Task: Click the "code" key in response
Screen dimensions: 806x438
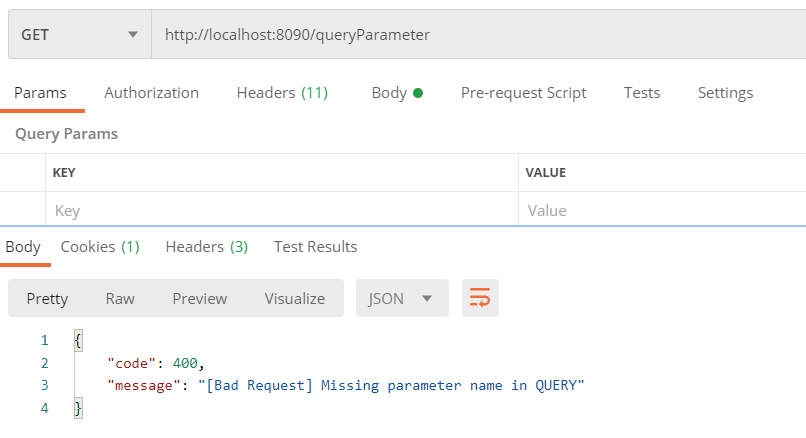Action: coord(131,363)
